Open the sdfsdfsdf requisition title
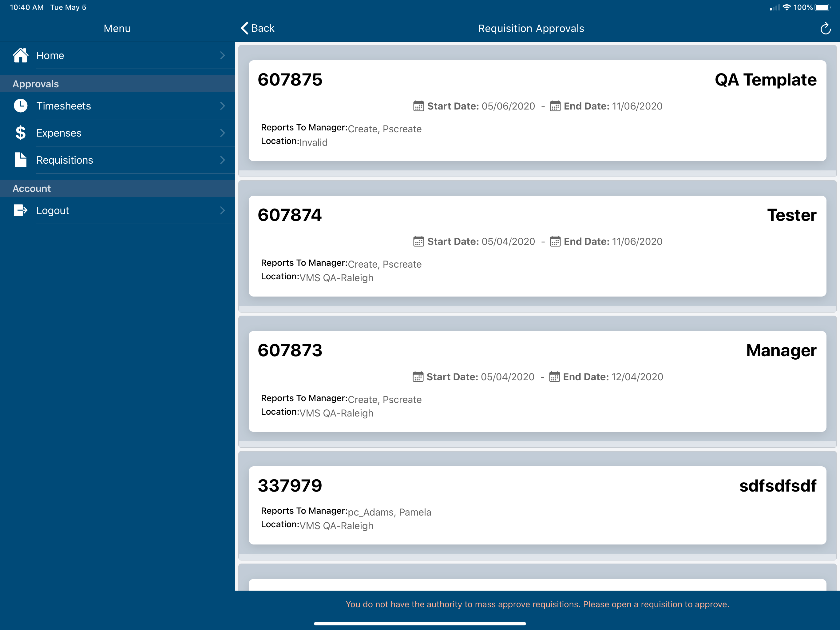The image size is (840, 630). (778, 486)
